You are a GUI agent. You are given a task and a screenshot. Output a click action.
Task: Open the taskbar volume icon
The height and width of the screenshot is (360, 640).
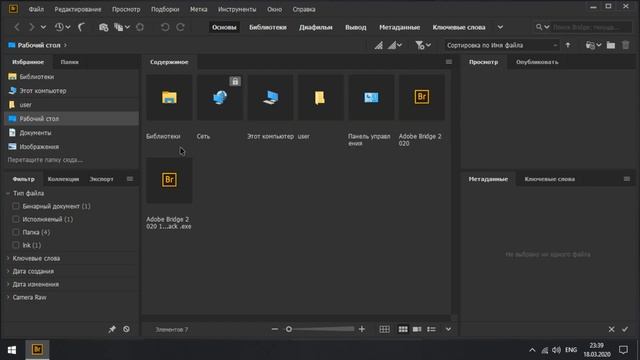(x=556, y=350)
